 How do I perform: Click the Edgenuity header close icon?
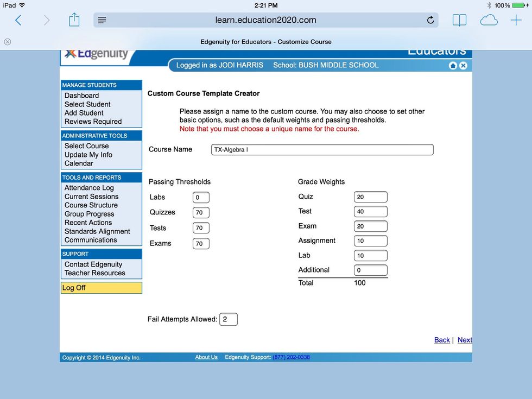pyautogui.click(x=463, y=66)
